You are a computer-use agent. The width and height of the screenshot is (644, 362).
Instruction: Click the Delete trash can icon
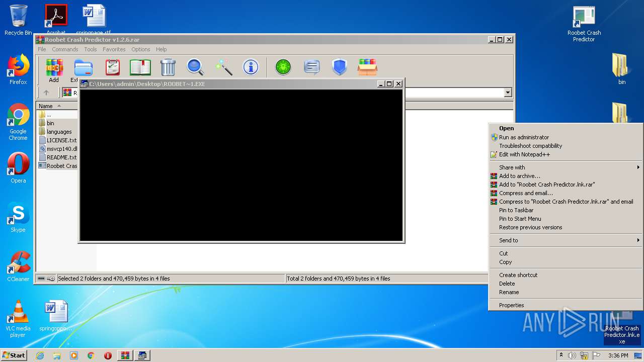coord(168,67)
